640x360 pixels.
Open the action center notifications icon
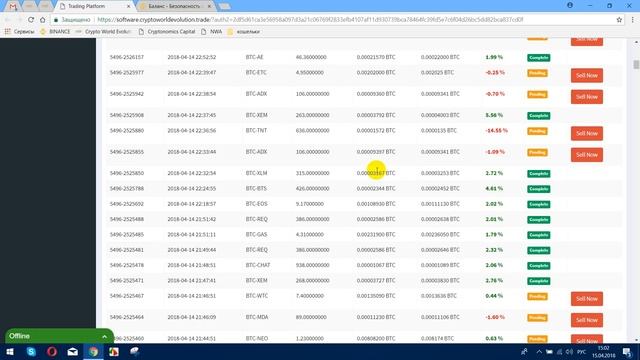pyautogui.click(x=627, y=352)
